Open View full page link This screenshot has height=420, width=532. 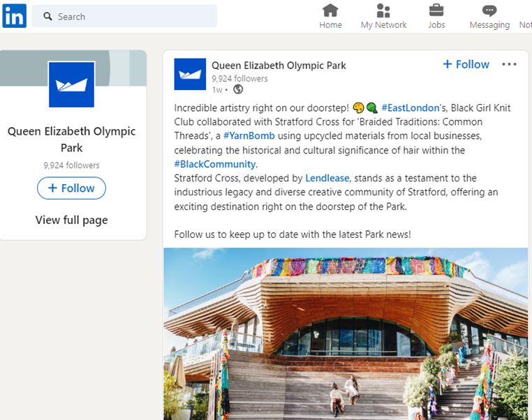(71, 220)
